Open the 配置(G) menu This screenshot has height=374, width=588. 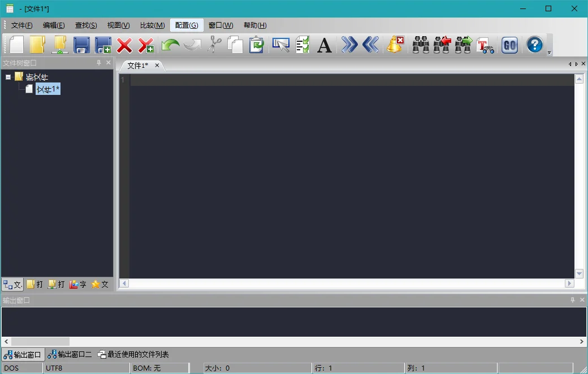pyautogui.click(x=187, y=25)
